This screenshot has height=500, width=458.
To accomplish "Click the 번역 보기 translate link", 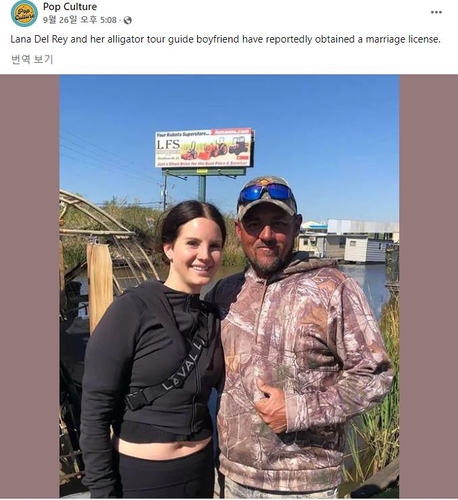I will pos(32,59).
